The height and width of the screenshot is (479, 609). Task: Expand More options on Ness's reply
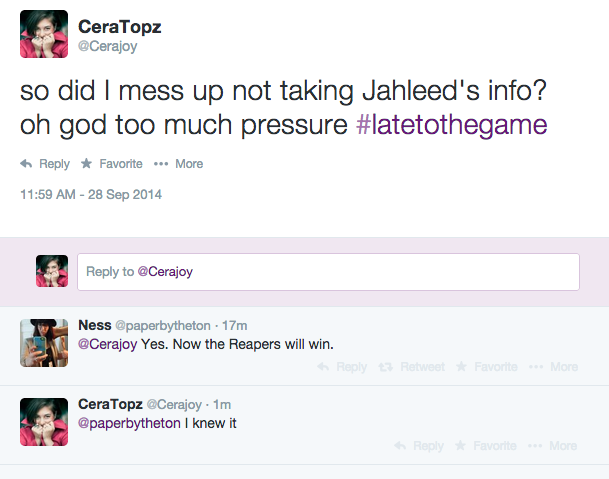click(555, 367)
